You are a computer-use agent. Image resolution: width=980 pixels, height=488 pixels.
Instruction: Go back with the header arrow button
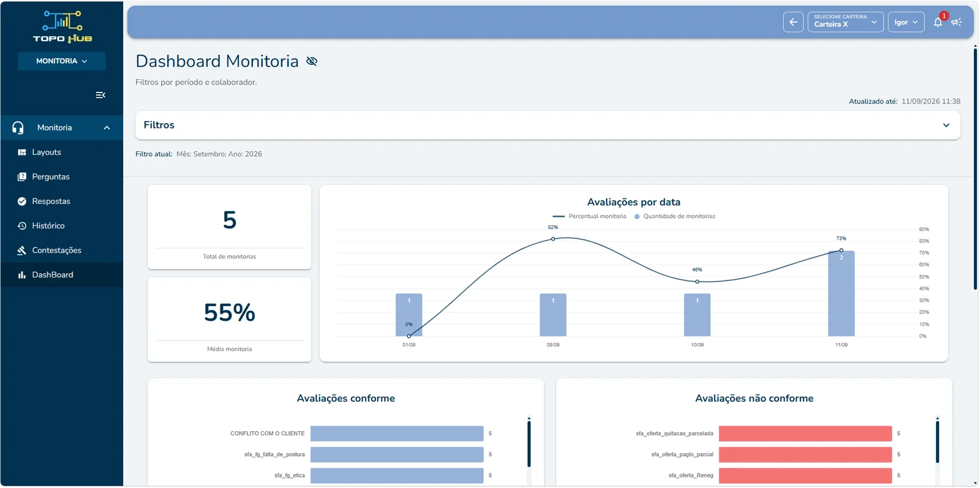click(793, 22)
